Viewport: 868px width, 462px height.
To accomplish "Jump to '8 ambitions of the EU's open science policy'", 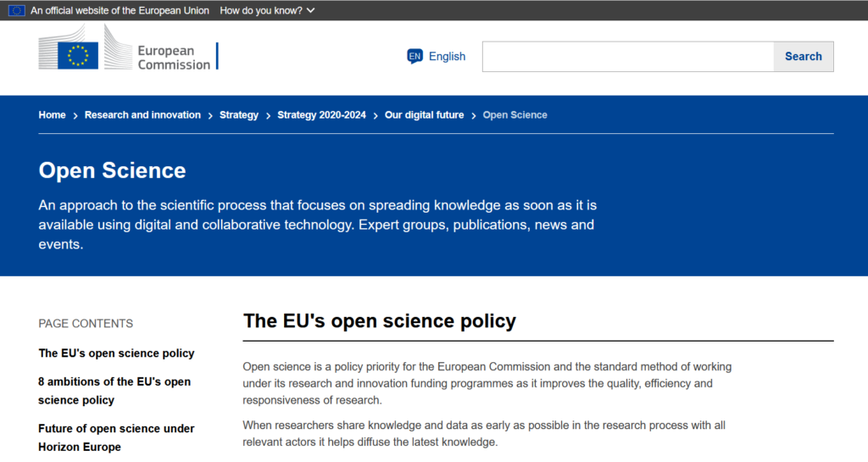I will coord(114,391).
